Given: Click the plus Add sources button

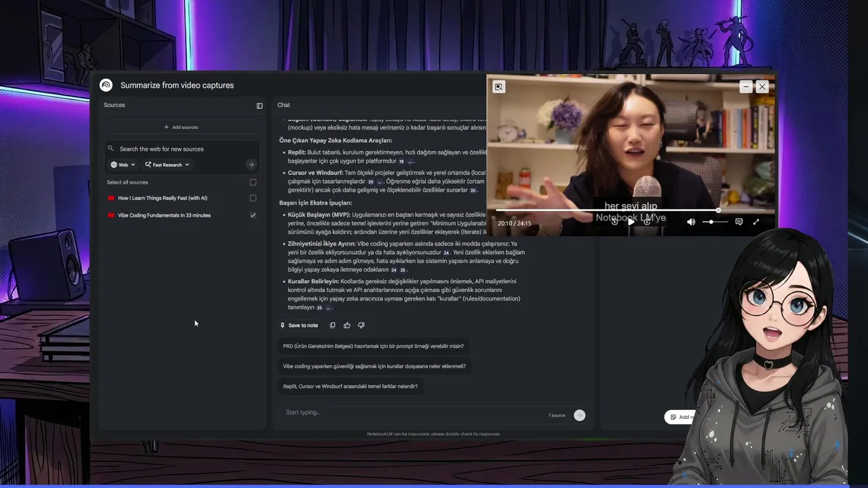Looking at the screenshot, I should 182,127.
